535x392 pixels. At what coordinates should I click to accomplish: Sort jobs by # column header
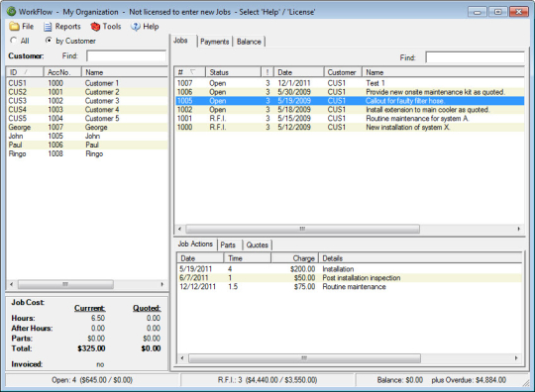point(189,72)
